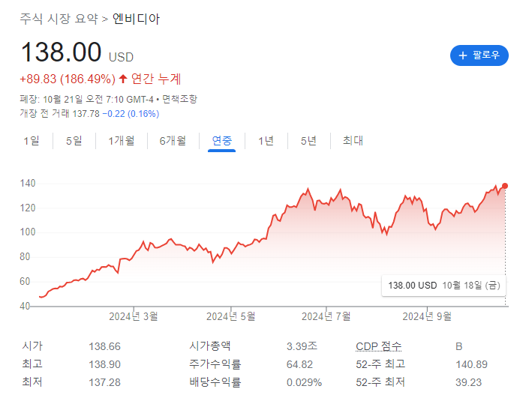
Task: Click the 2024년 5월 axis label
Action: [230, 316]
